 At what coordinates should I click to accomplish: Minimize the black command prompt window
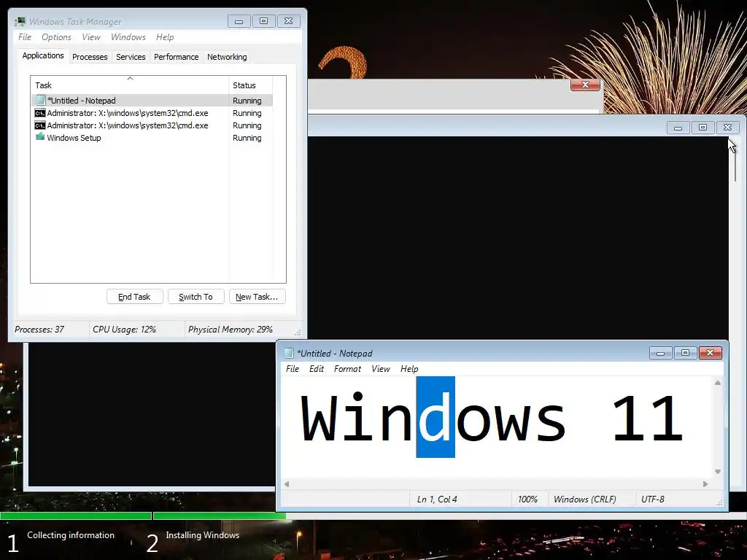(678, 128)
